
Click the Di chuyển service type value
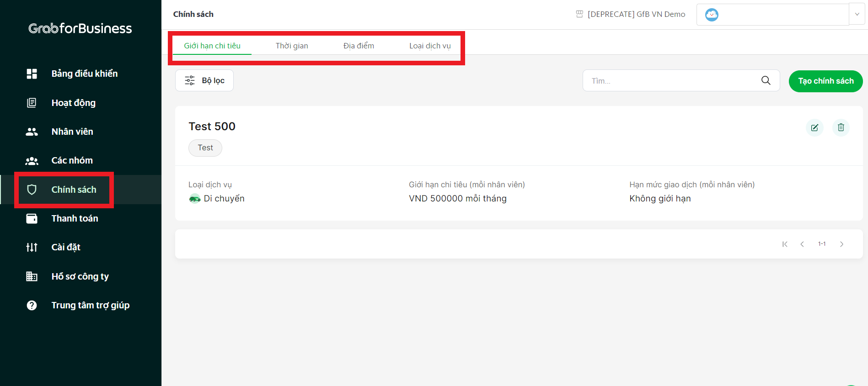[x=224, y=198]
